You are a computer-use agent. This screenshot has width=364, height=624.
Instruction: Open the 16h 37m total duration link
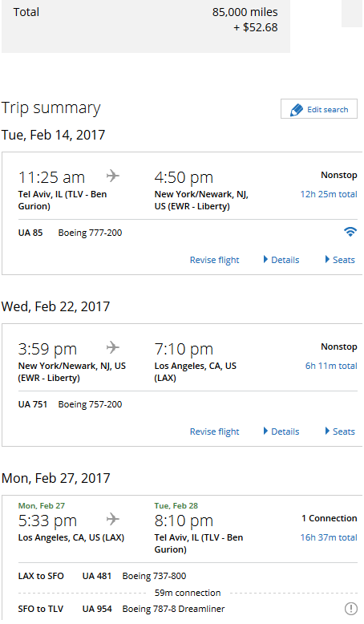pos(329,537)
